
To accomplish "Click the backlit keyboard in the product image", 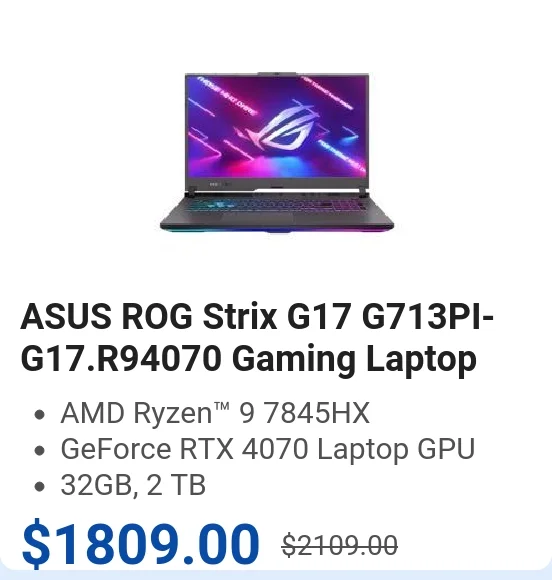I will [x=277, y=205].
